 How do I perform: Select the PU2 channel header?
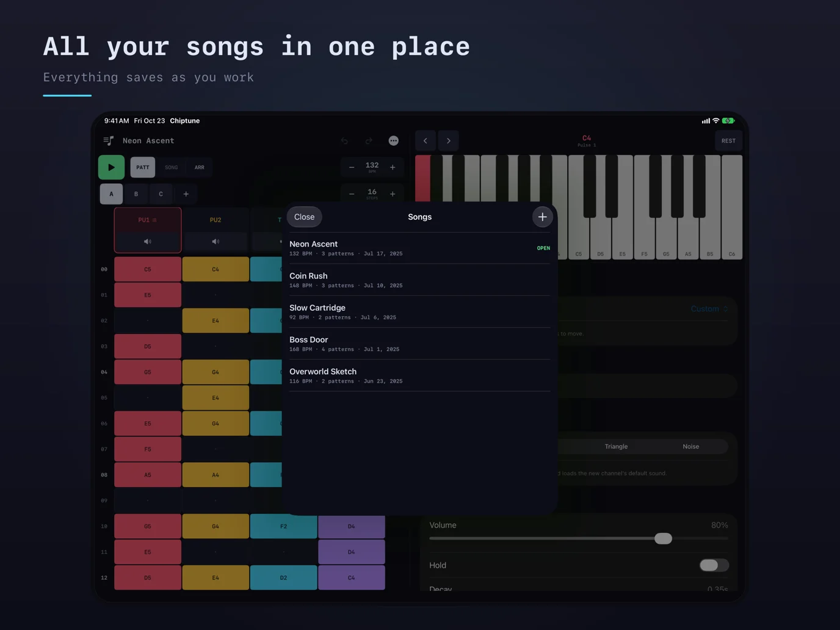coord(215,220)
